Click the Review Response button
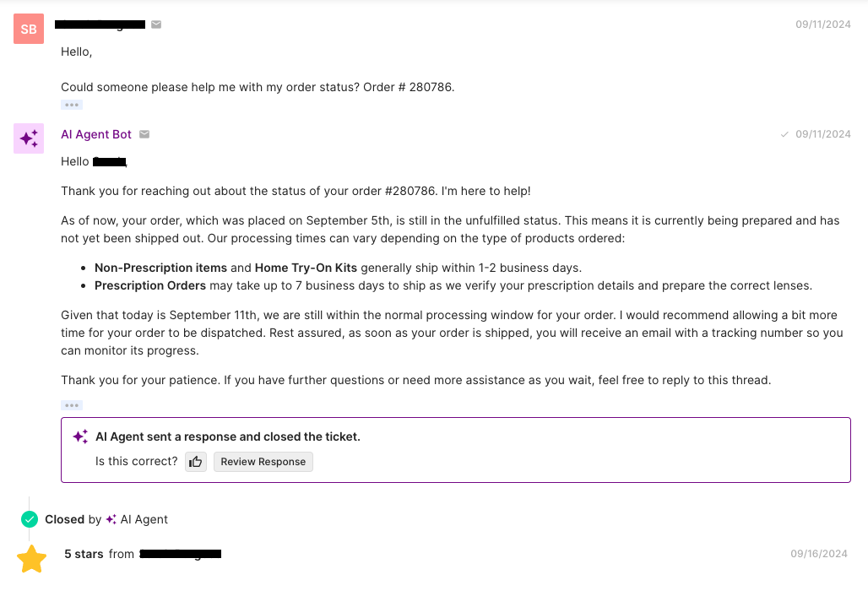The height and width of the screenshot is (591, 868). [263, 462]
